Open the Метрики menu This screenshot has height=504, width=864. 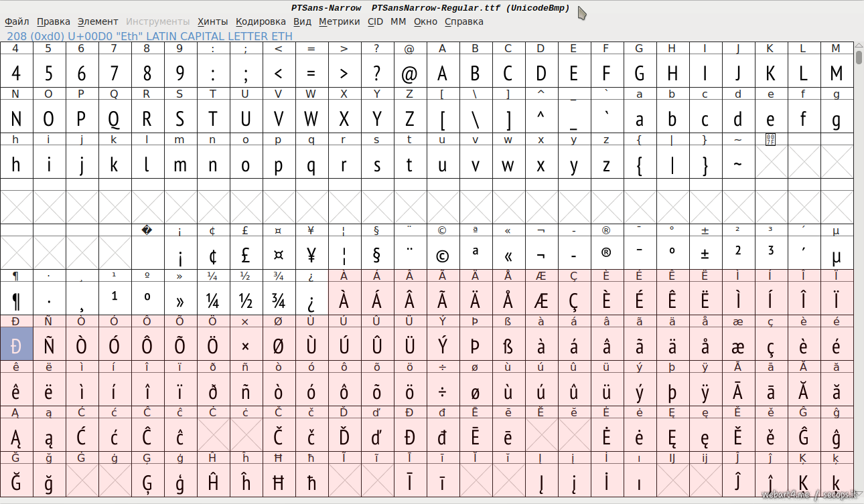(x=339, y=21)
